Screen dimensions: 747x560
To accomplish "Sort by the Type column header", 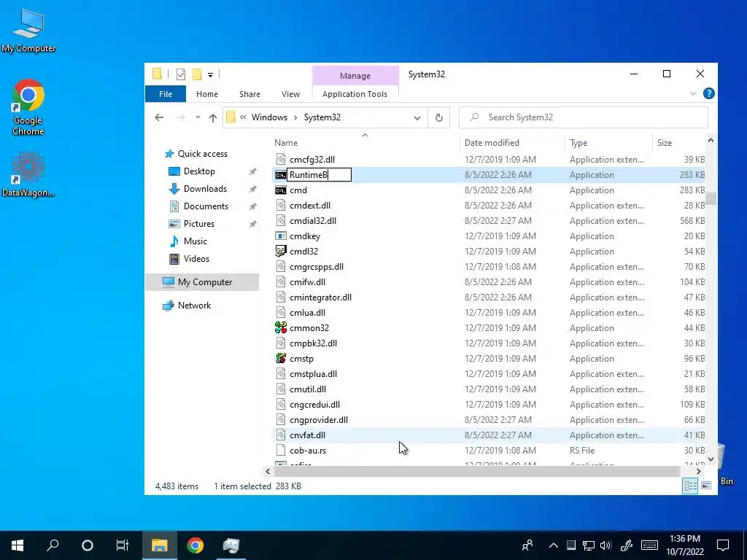I will coord(578,142).
